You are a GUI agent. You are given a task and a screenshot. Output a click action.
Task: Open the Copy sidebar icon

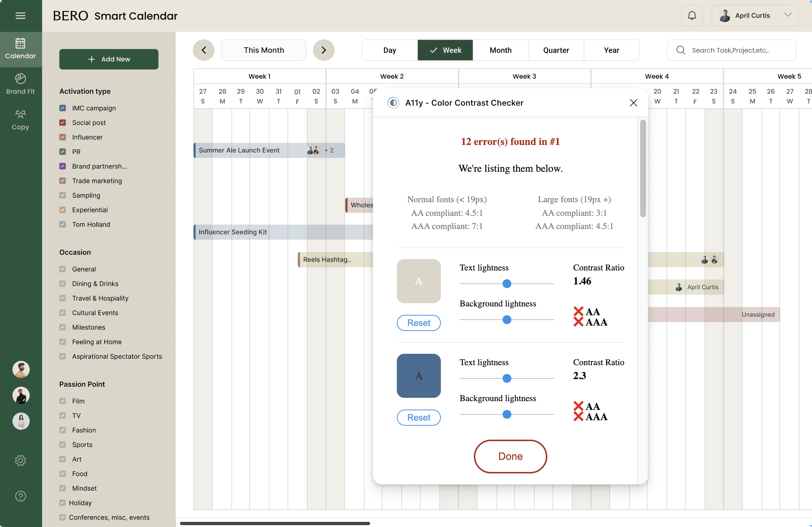[x=21, y=120]
